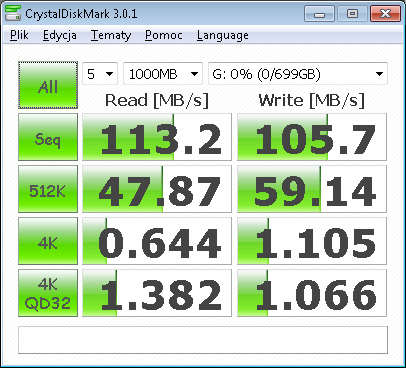Open the test size dropdown 1000MB
This screenshot has height=368, width=406.
click(x=163, y=74)
